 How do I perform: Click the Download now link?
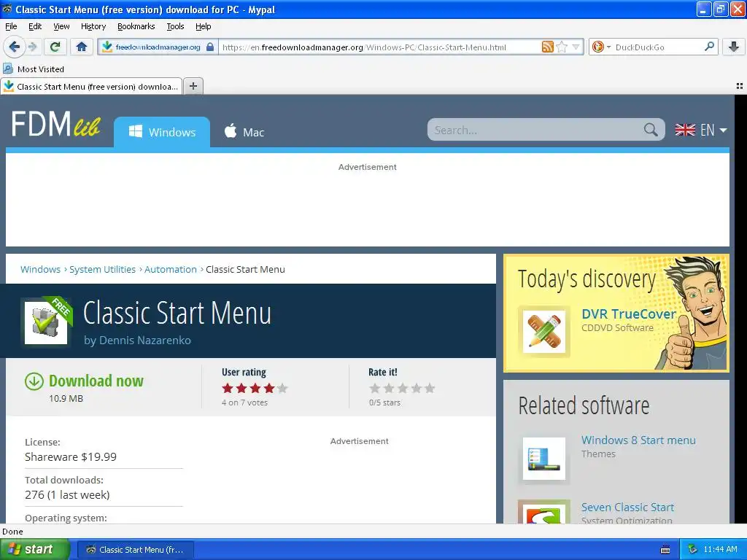96,381
